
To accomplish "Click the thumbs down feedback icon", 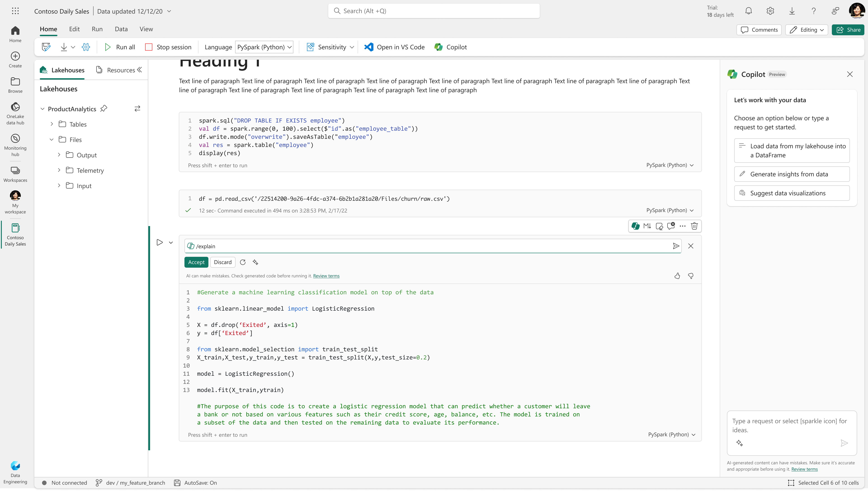I will (691, 276).
